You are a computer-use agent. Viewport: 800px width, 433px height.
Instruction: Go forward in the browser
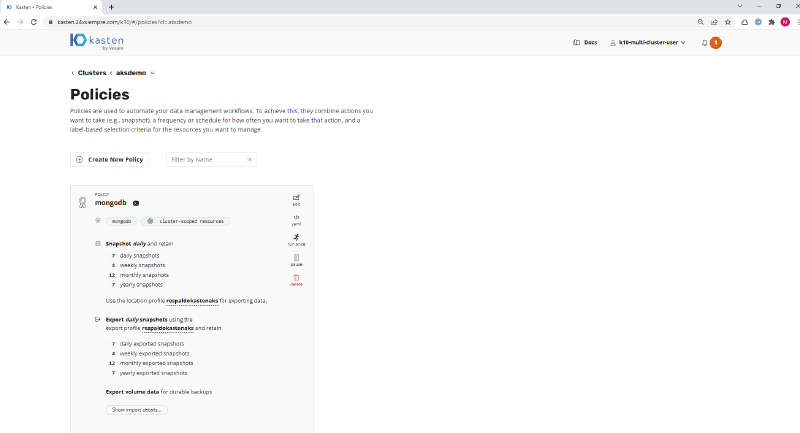[x=20, y=22]
